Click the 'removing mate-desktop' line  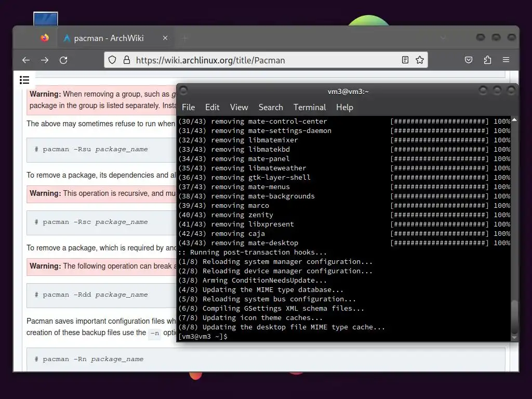click(x=344, y=243)
